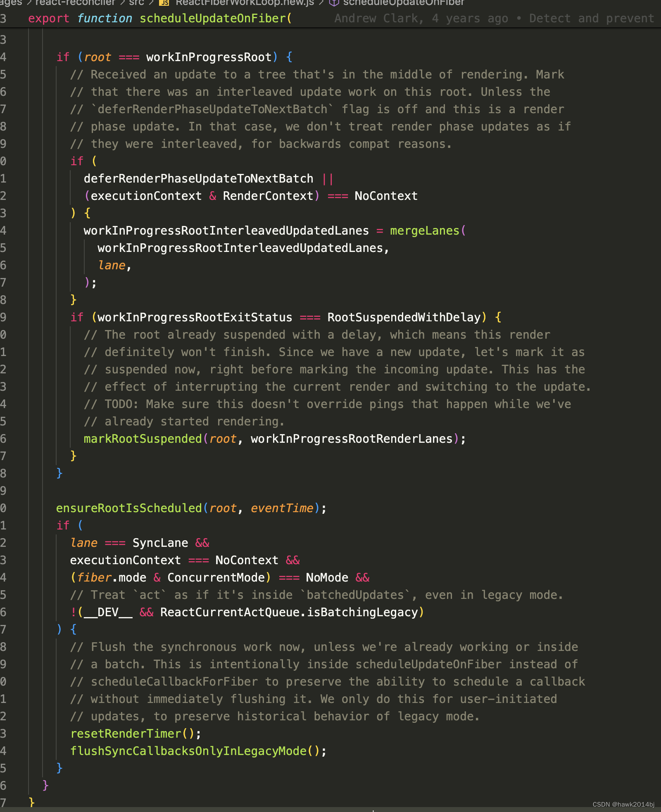Click the Andrew Clark git blame annotation
The image size is (661, 812).
point(494,19)
